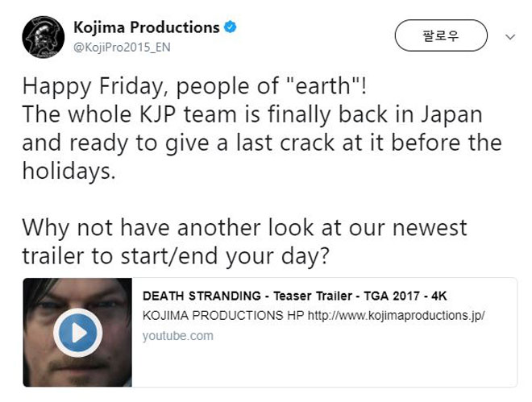The image size is (532, 402).
Task: Follow the account with the 팔로우 button
Action: point(441,35)
